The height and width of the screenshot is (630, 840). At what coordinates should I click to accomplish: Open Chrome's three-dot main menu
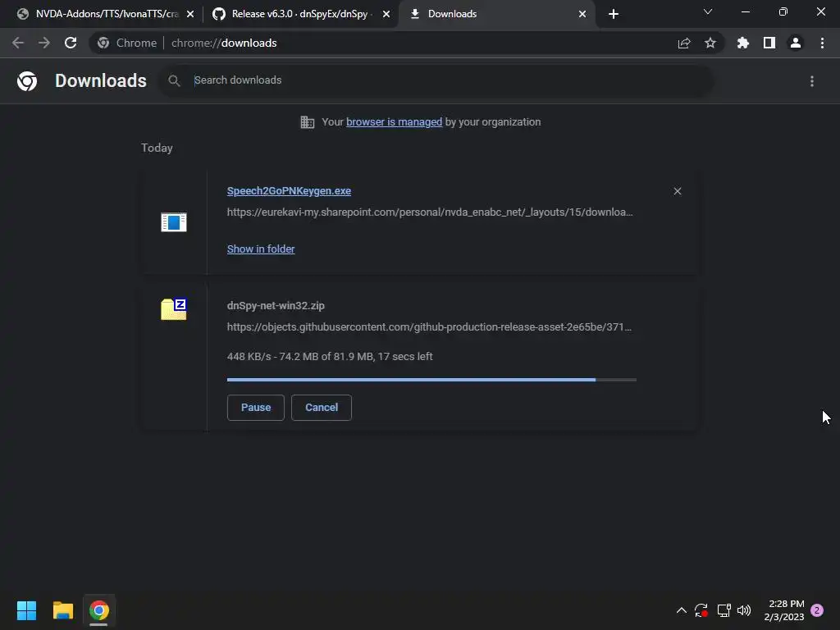tap(822, 43)
